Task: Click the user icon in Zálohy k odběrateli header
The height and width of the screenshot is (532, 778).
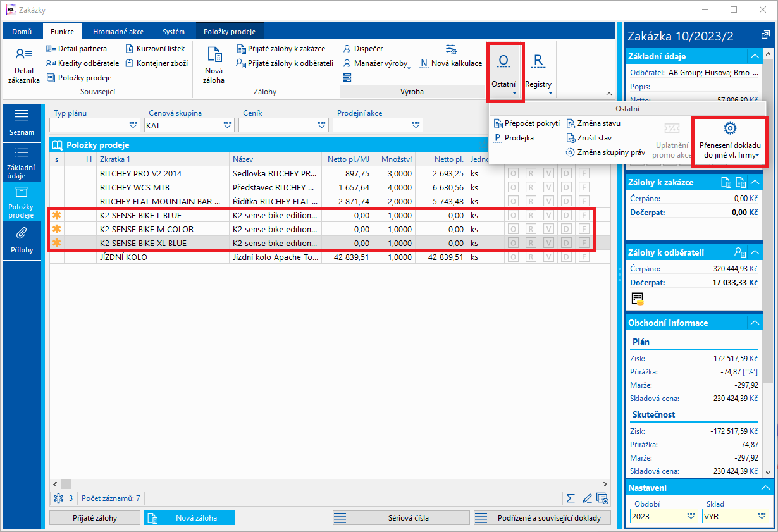Action: (x=740, y=252)
